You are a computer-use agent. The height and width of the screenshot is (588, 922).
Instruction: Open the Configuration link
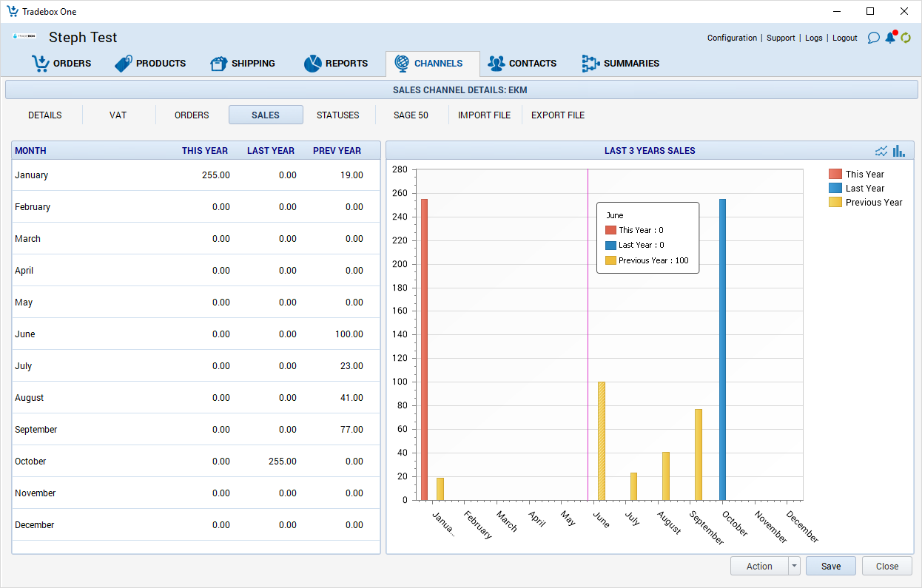click(732, 38)
